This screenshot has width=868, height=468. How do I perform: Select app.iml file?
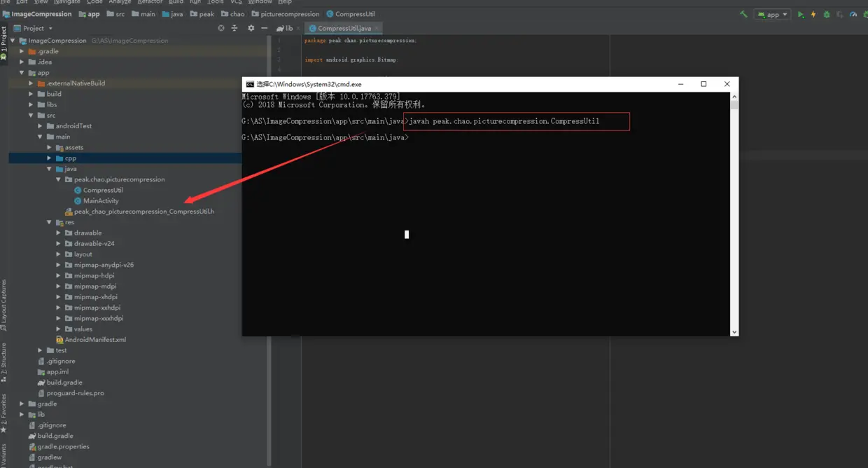53,372
